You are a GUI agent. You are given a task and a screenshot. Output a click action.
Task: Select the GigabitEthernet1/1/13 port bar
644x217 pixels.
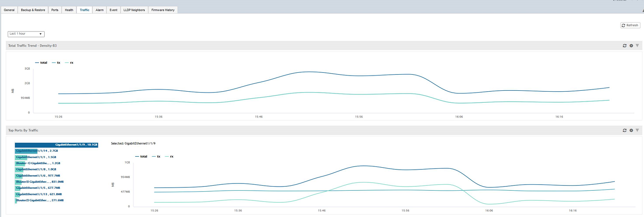(39, 194)
